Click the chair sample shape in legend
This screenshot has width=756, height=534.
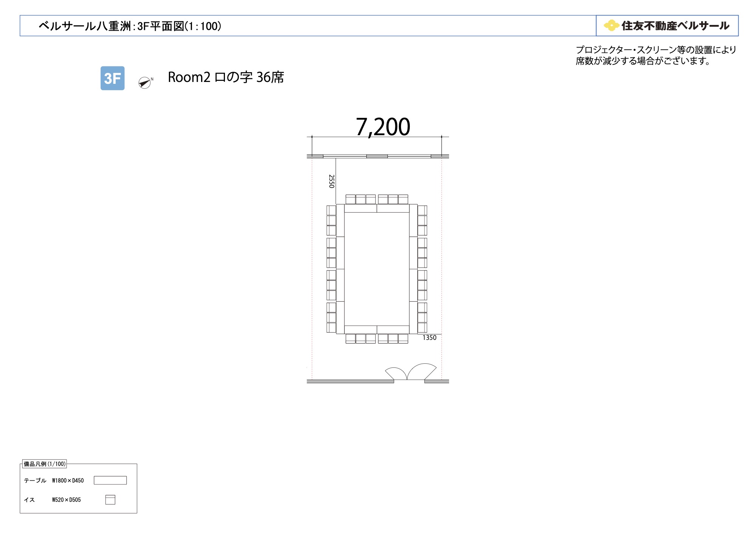110,500
